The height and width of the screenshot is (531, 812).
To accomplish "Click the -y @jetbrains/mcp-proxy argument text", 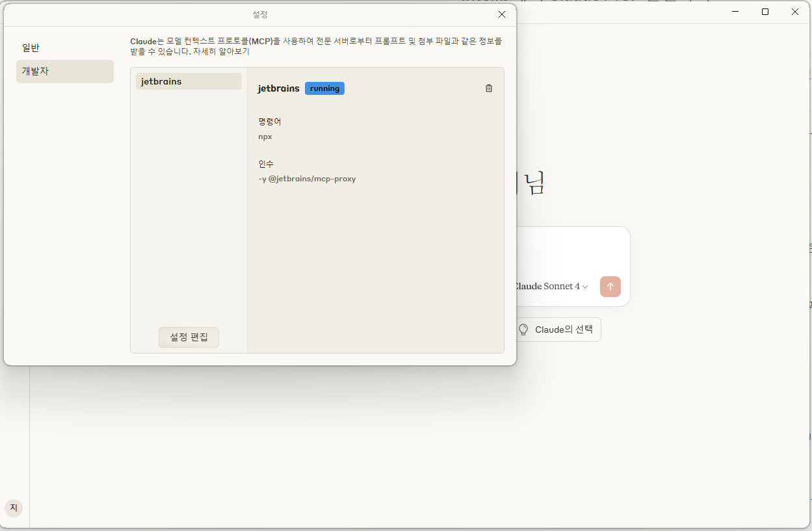I will [307, 179].
